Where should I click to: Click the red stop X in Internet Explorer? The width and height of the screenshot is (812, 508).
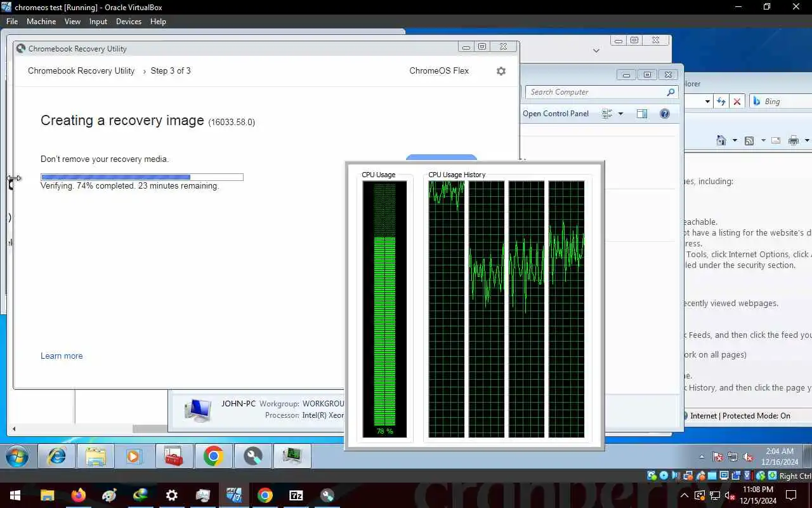[737, 102]
